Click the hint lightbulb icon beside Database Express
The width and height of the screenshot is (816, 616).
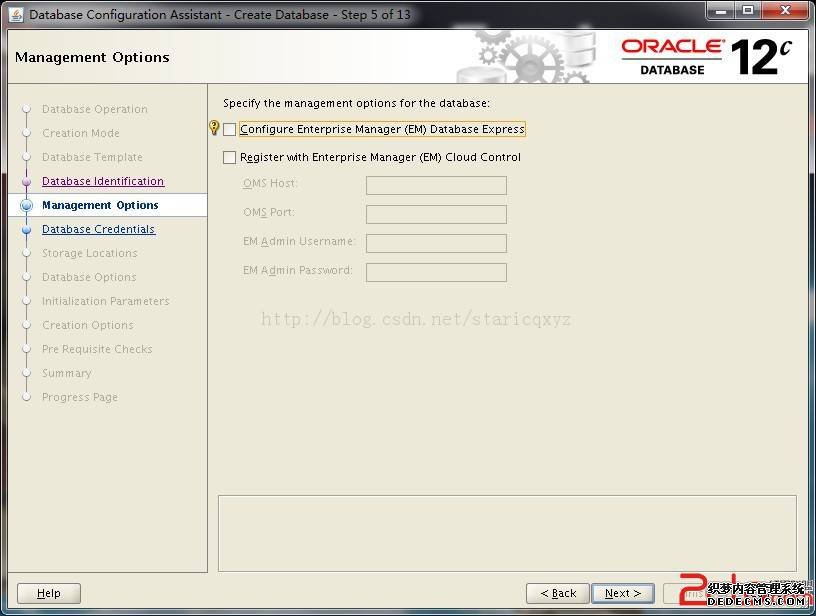[213, 128]
